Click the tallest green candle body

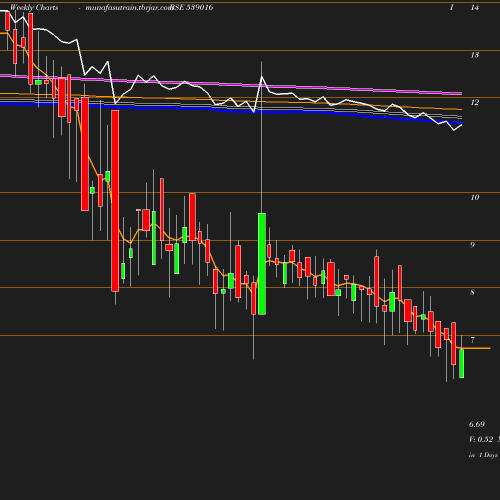pyautogui.click(x=262, y=264)
